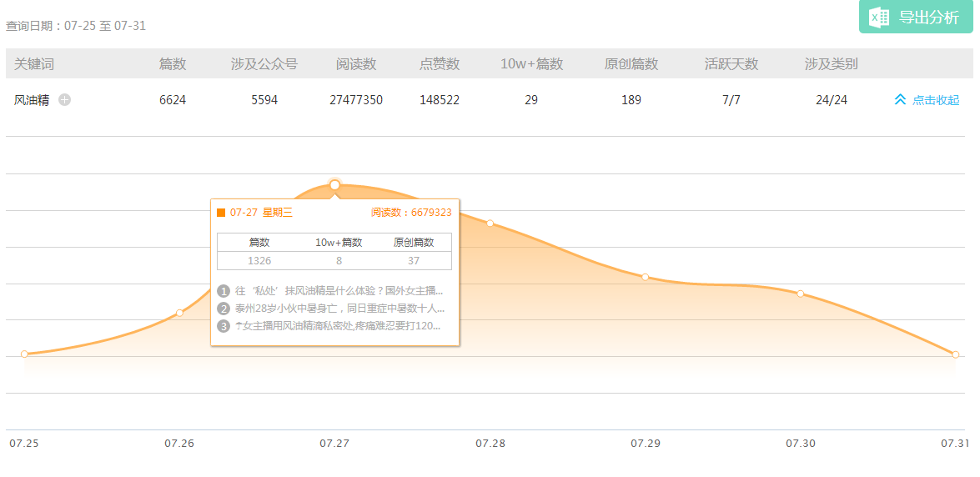Viewport: 980px width, 477px height.
Task: Click the plus icon beside 风油精
Action: click(x=65, y=100)
